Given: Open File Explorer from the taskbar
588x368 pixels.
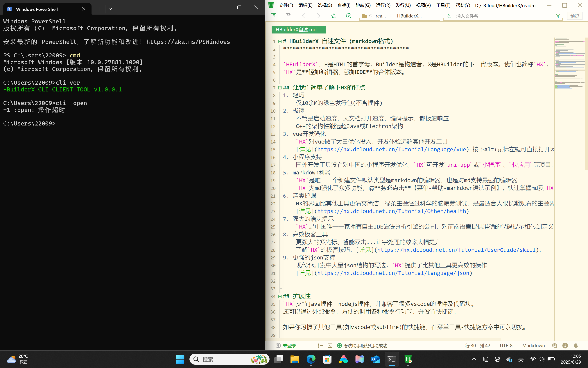Looking at the screenshot, I should [295, 359].
